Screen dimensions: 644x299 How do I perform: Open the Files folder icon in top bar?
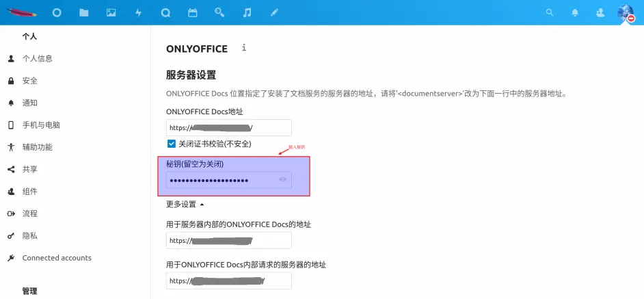click(x=84, y=12)
